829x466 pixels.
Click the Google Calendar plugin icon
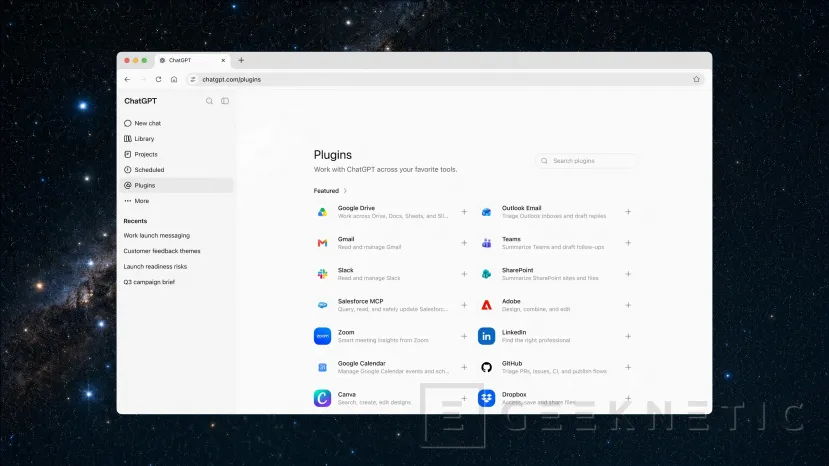coord(322,367)
